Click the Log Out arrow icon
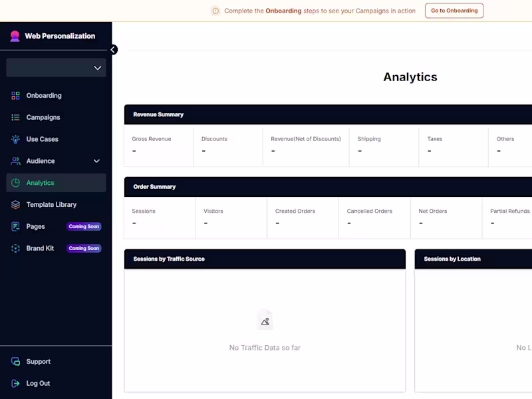 click(15, 384)
